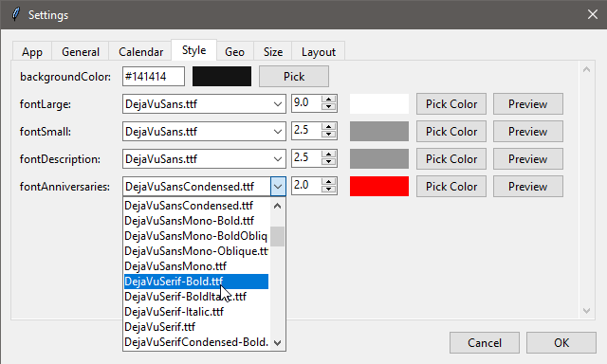Screen dimensions: 607x364
Task: Decrease fontAnniversaries size with down arrow
Action: 329,190
